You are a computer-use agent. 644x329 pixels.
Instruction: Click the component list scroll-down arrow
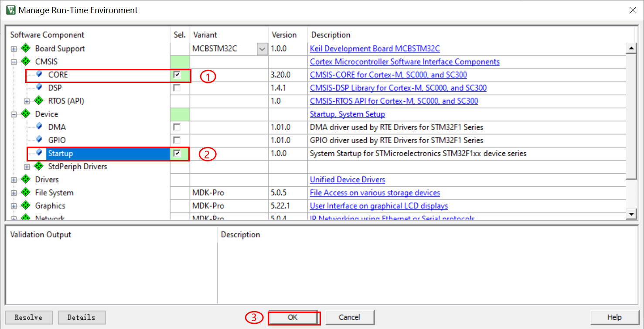[x=631, y=214]
